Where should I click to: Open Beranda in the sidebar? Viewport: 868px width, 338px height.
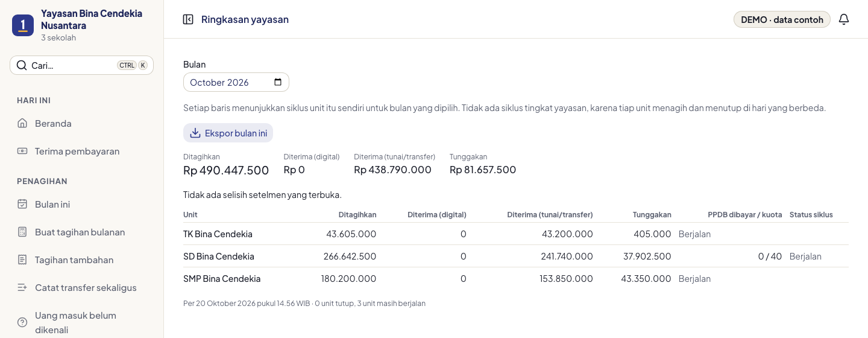tap(81, 123)
